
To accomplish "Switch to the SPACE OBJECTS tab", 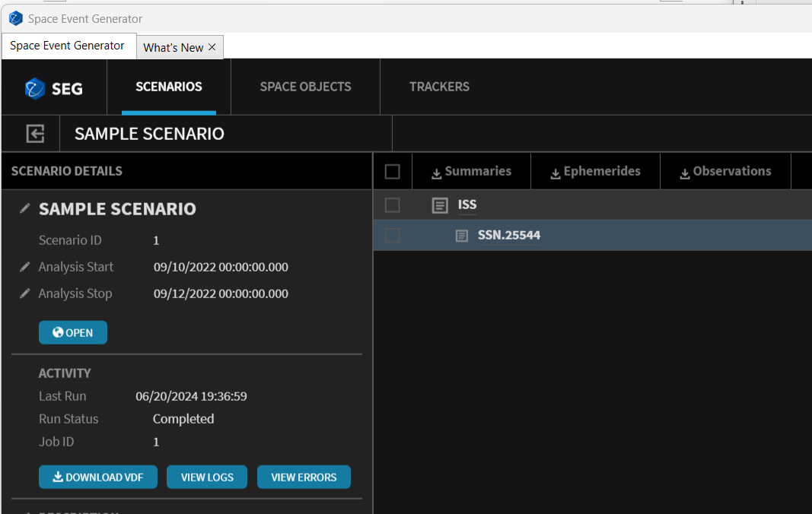I will (x=304, y=87).
